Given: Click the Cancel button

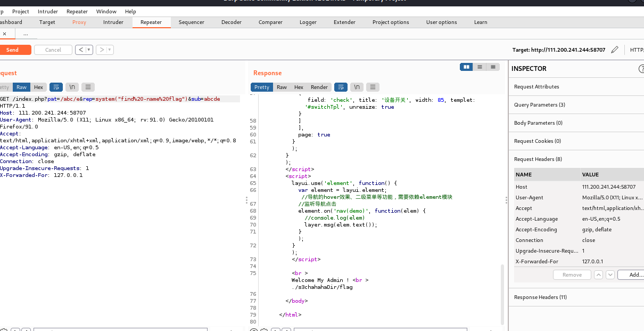Looking at the screenshot, I should click(53, 50).
